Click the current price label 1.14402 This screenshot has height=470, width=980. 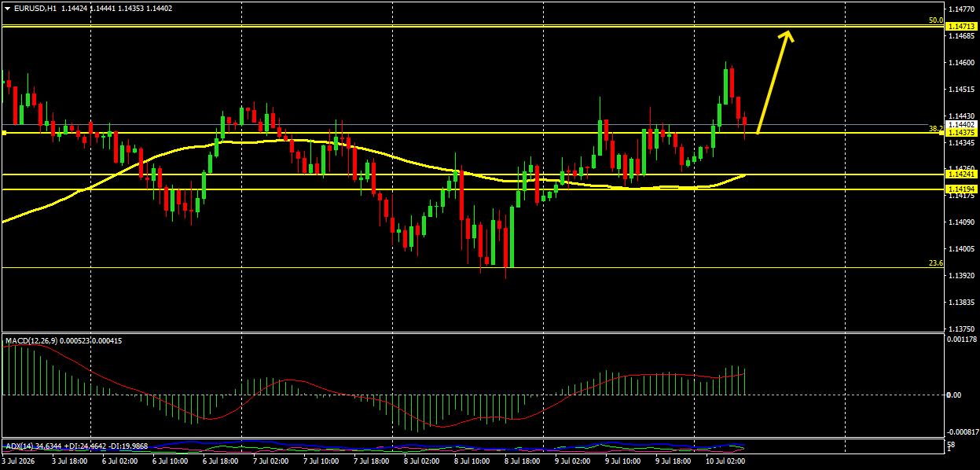[961, 124]
